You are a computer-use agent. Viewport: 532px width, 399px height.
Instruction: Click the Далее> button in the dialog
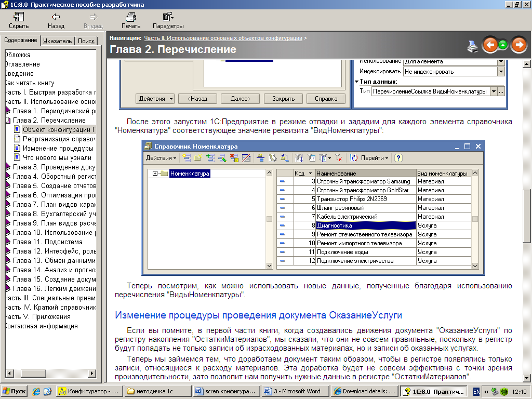(x=240, y=99)
